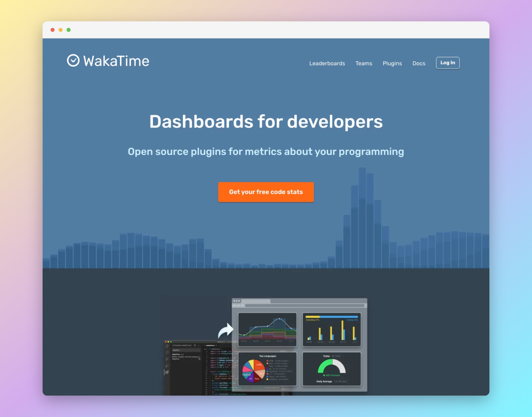The image size is (532, 417).
Task: Click the code editor screenshot image
Action: pos(198,368)
